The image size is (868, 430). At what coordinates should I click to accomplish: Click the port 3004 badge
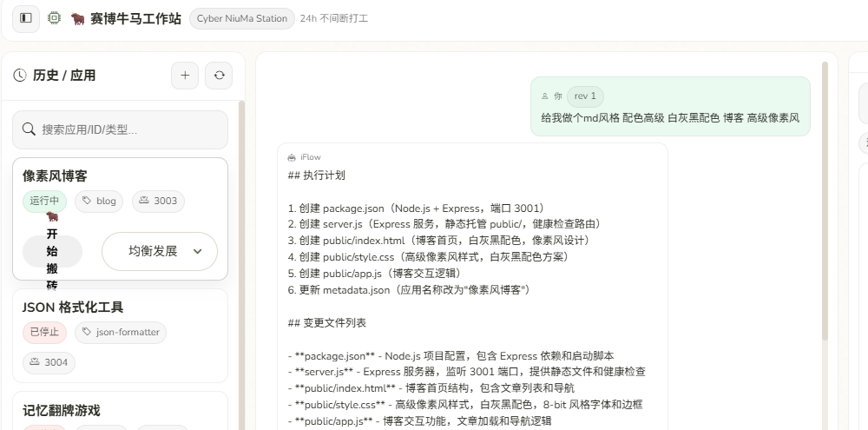pyautogui.click(x=49, y=362)
